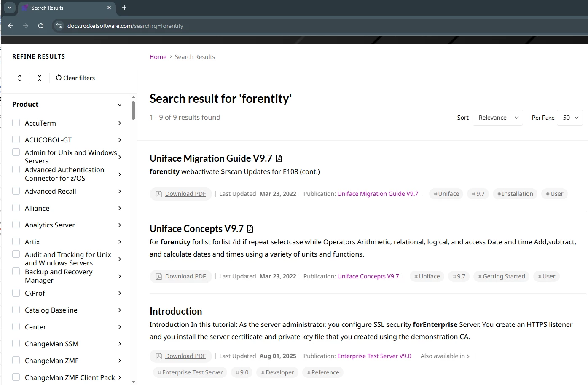Open Uniface Concepts V9.7 result title
588x385 pixels.
pos(196,229)
